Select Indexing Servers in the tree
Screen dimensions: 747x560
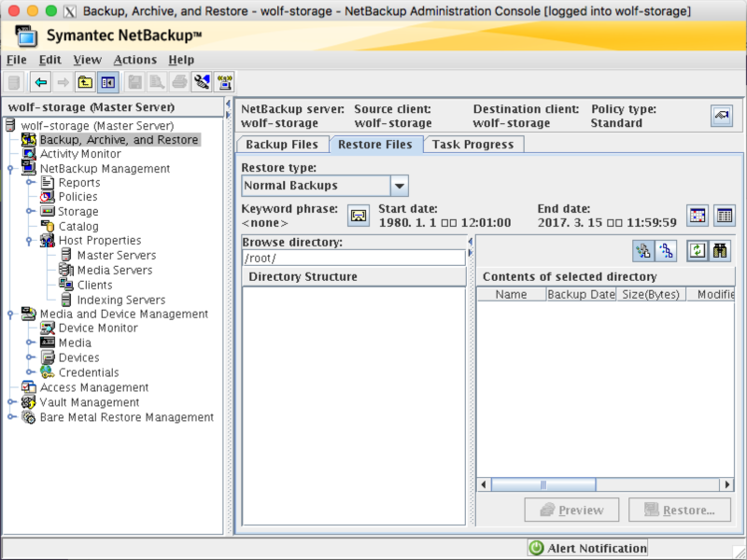coord(121,300)
